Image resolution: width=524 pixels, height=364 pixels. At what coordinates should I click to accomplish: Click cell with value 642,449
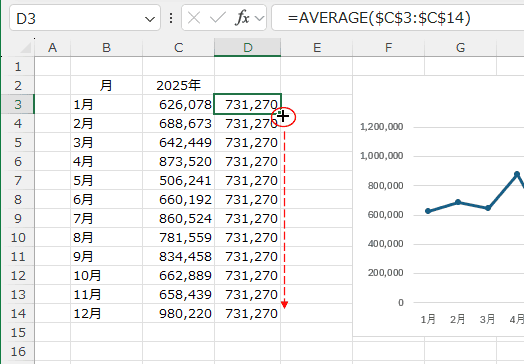[178, 143]
